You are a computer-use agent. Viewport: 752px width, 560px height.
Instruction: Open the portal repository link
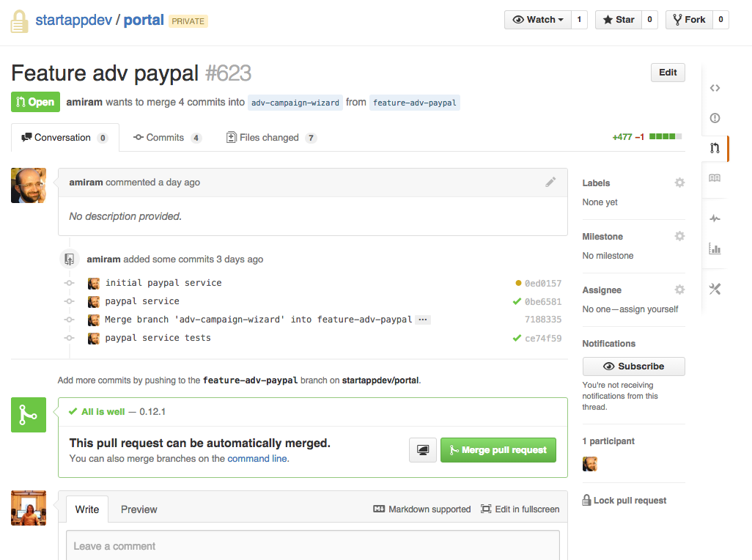(x=144, y=20)
